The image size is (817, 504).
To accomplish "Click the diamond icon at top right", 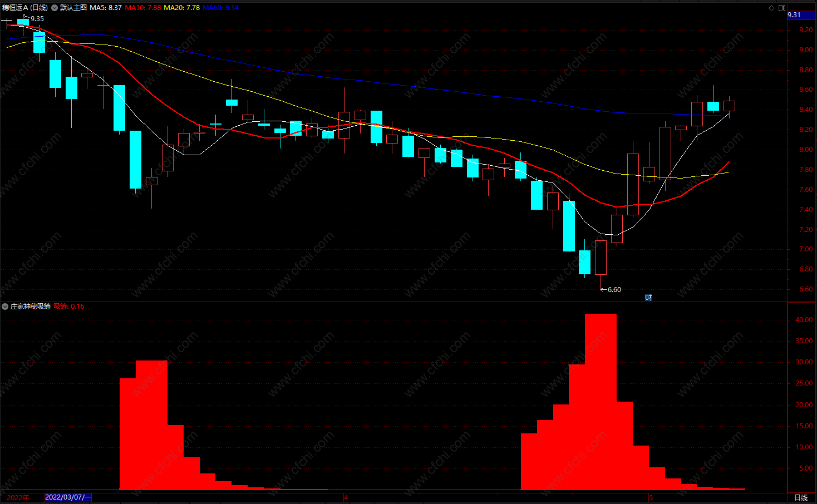I will 771,8.
